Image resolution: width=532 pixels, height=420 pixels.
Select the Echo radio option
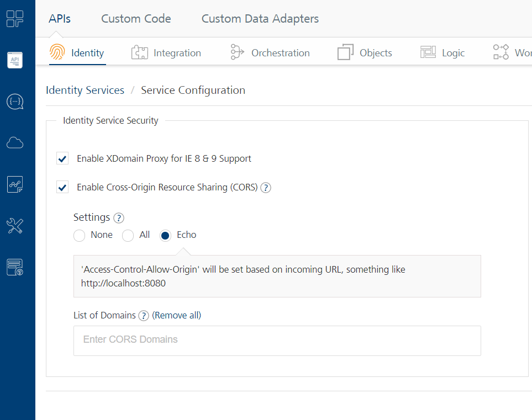point(165,236)
